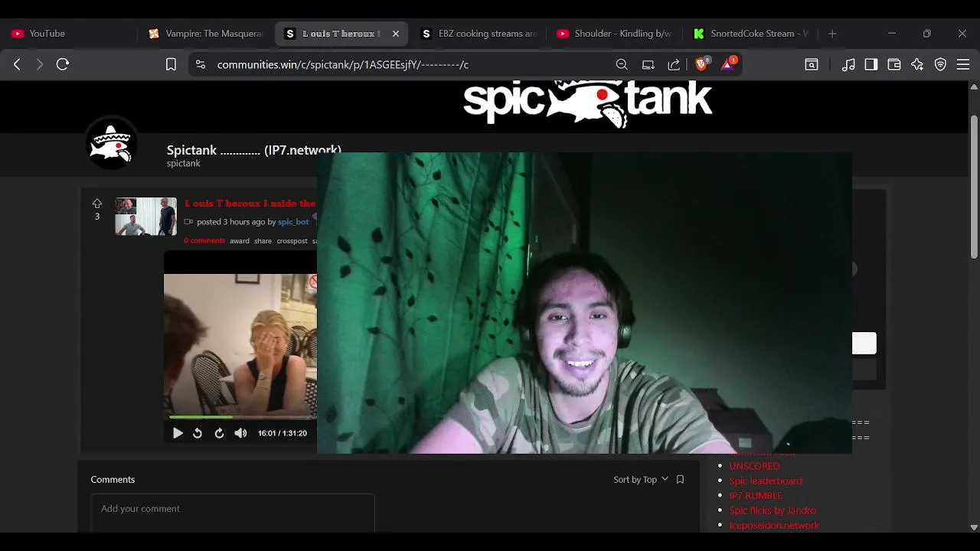Bookmark this page via bookmark icon
Viewport: 980px width, 551px height.
171,64
